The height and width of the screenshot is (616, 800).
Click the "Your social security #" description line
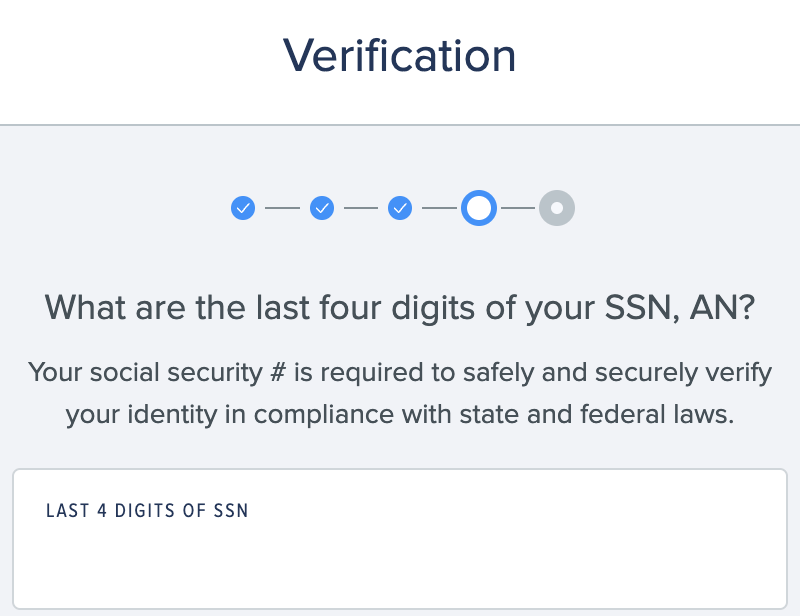tap(400, 372)
